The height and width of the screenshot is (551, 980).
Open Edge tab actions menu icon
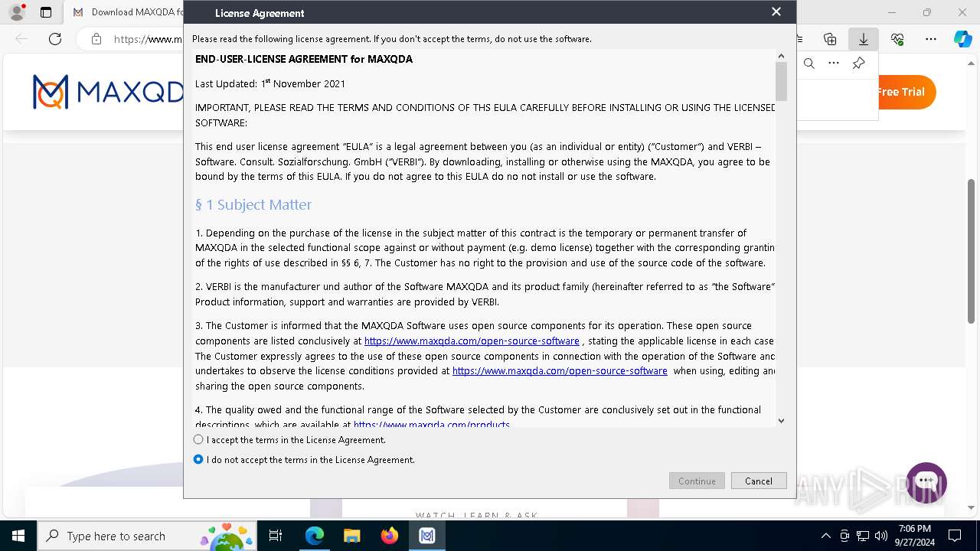[46, 12]
